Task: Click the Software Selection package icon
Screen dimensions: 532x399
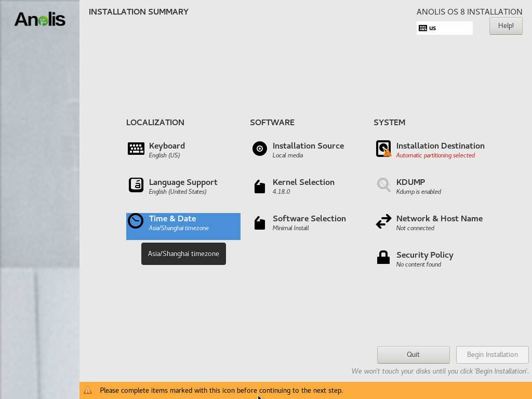Action: pos(260,222)
